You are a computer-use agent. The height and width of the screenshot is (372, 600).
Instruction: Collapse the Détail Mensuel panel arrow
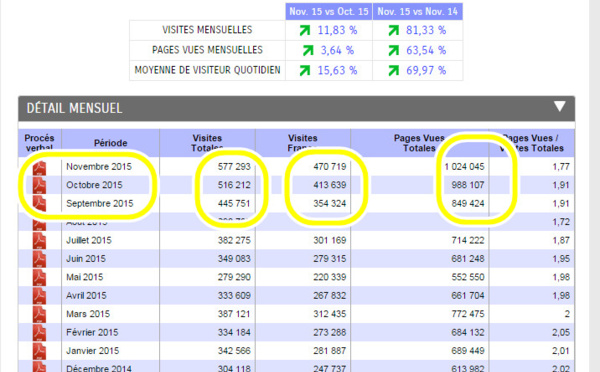click(x=559, y=106)
